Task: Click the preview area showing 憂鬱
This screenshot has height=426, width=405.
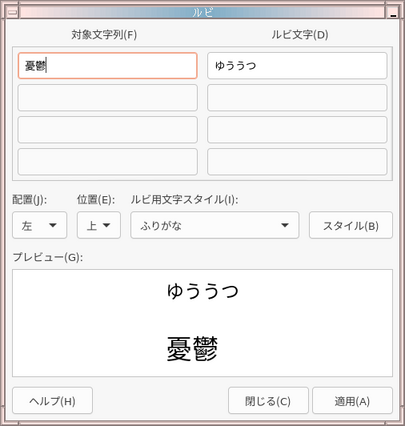Action: pos(202,323)
